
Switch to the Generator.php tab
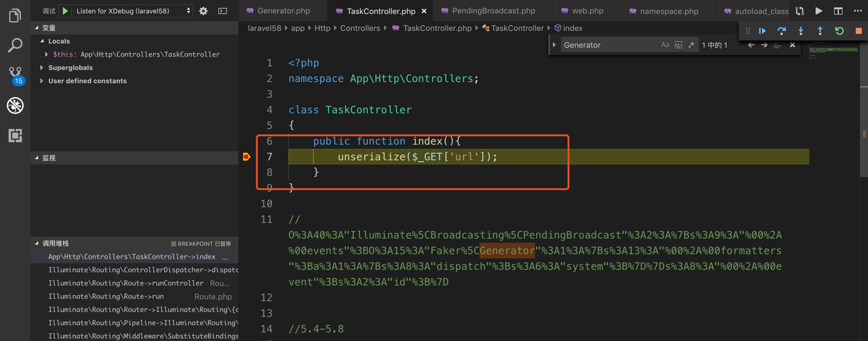(x=283, y=11)
